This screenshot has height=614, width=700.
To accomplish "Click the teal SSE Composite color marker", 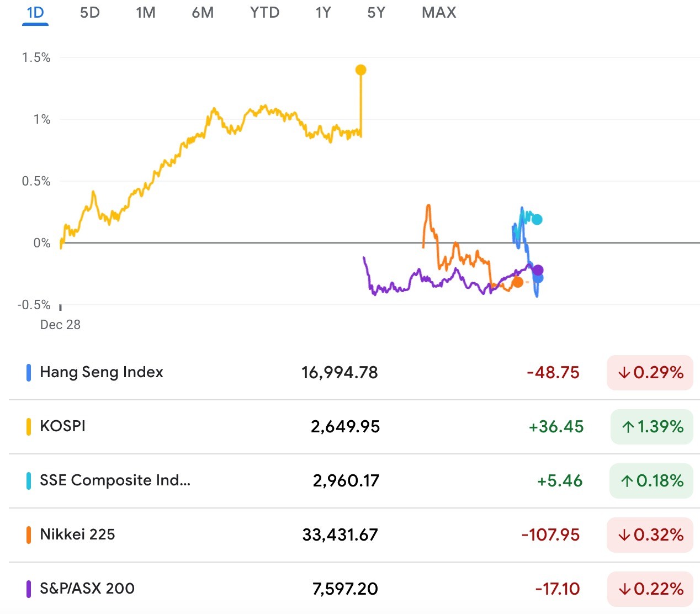I will pos(29,481).
